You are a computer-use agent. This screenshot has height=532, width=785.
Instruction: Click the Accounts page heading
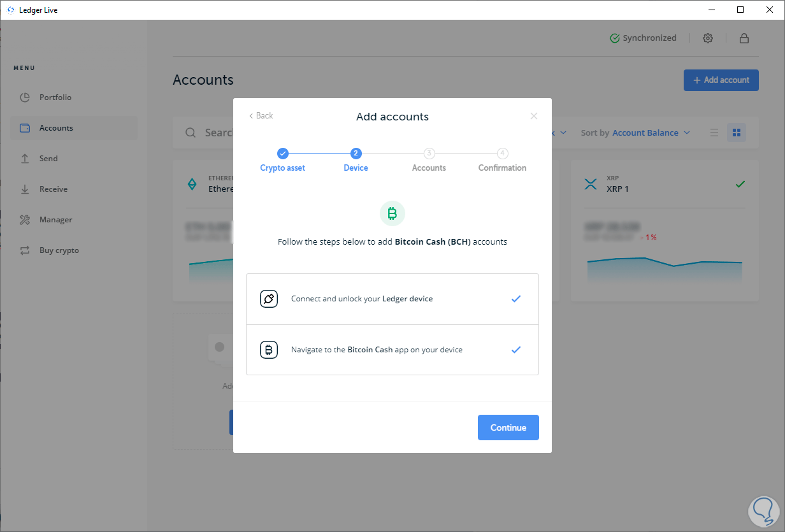pyautogui.click(x=203, y=80)
